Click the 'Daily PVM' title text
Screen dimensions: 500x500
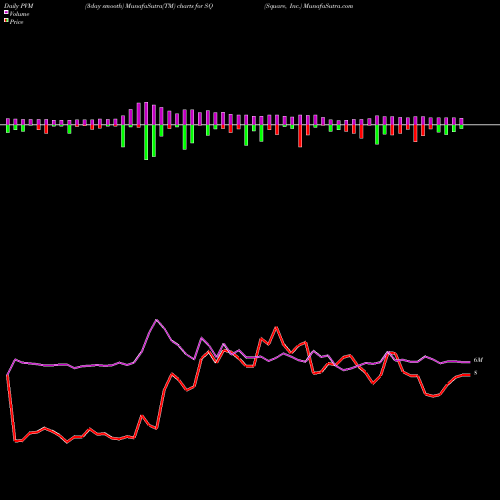point(19,6)
